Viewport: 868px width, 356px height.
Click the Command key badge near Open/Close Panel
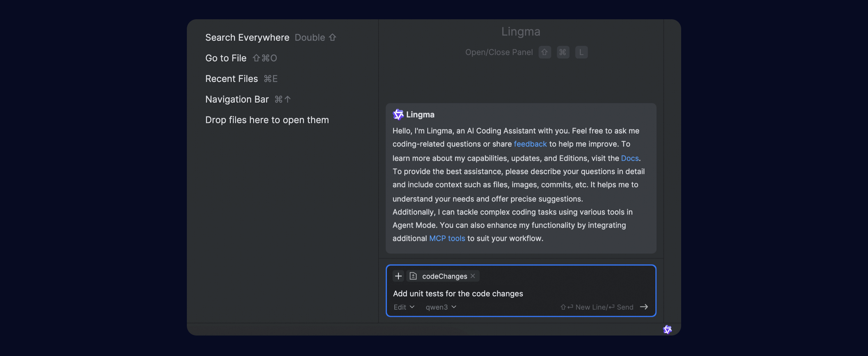(x=563, y=52)
